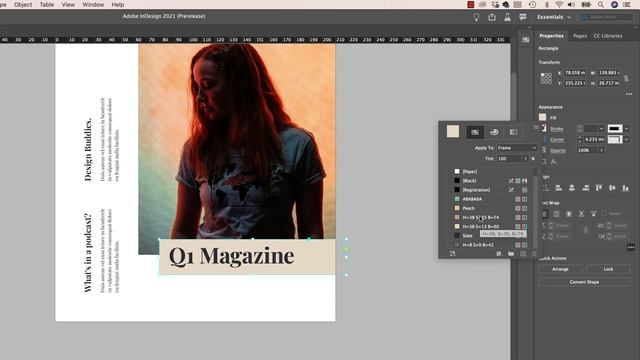Viewport: 640px width, 360px height.
Task: Open the macOS Spotlight search icon
Action: point(600,4)
